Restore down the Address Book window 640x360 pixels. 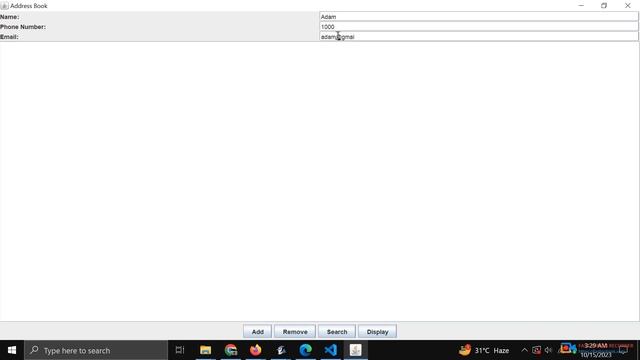pyautogui.click(x=604, y=6)
